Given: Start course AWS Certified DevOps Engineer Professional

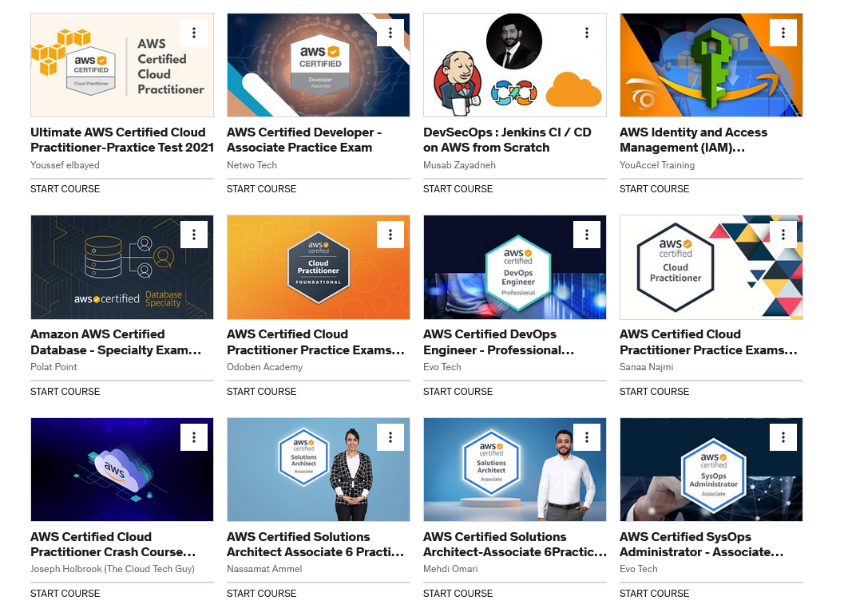Looking at the screenshot, I should coord(458,392).
